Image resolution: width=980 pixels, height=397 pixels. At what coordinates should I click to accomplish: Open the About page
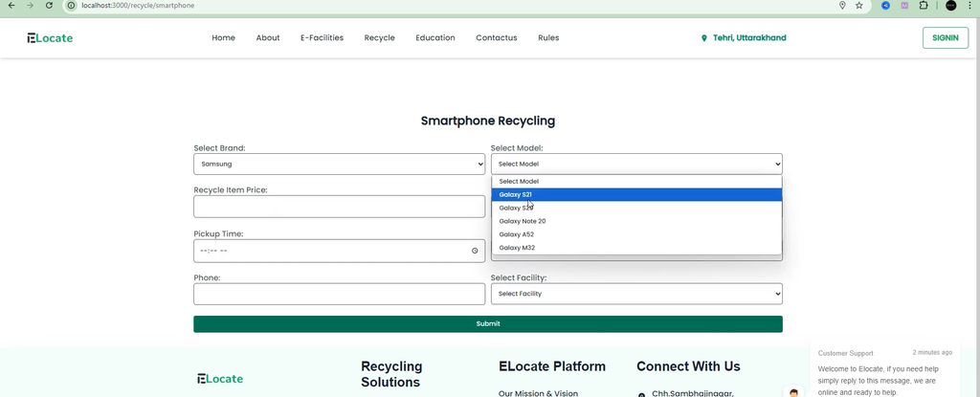pos(268,38)
